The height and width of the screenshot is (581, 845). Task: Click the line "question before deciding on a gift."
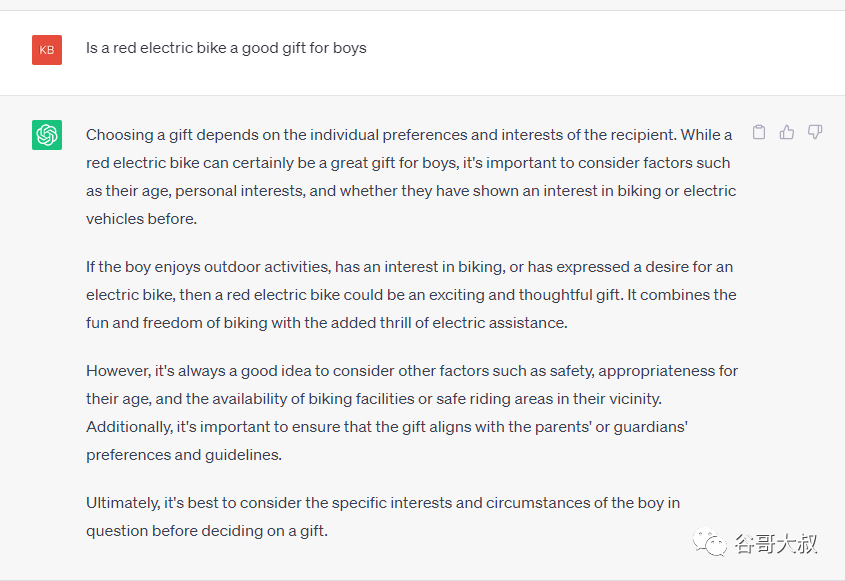(207, 531)
